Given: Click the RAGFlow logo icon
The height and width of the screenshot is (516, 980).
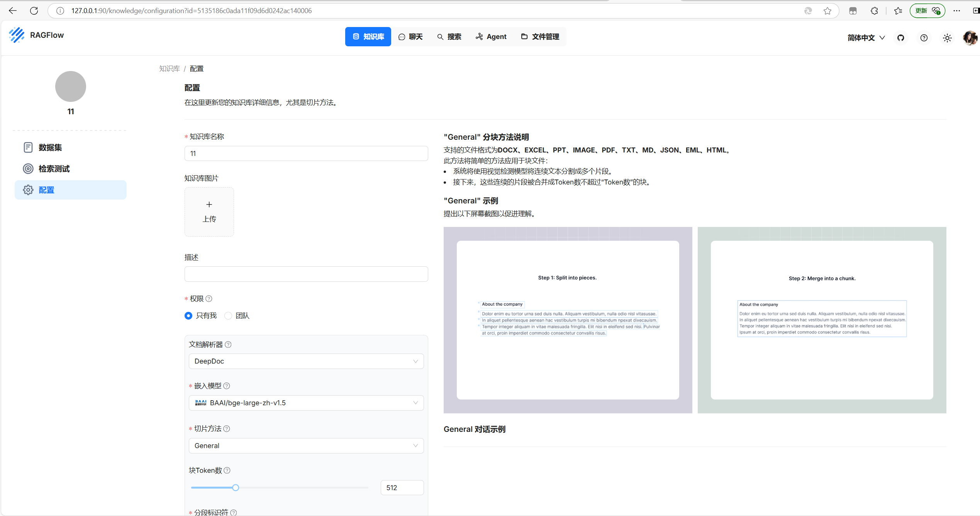Looking at the screenshot, I should tap(17, 35).
